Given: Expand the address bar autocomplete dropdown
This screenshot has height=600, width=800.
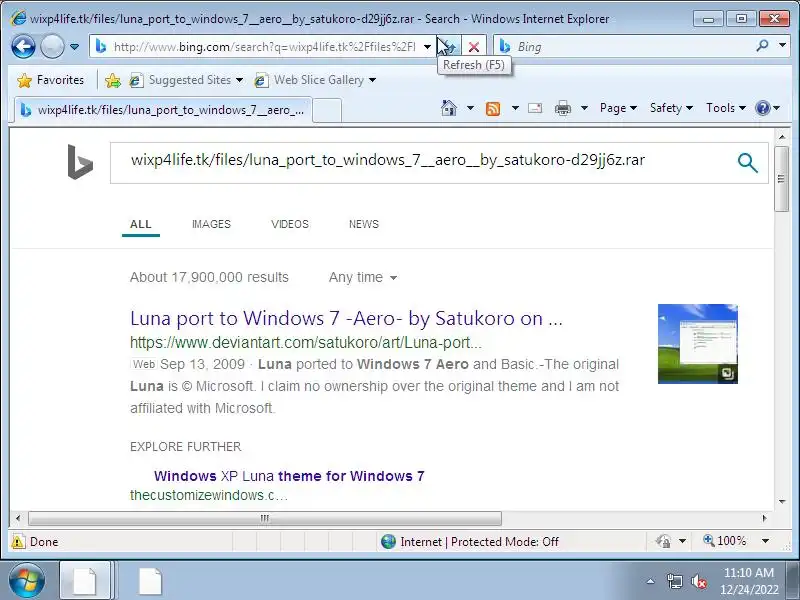Looking at the screenshot, I should tap(428, 47).
